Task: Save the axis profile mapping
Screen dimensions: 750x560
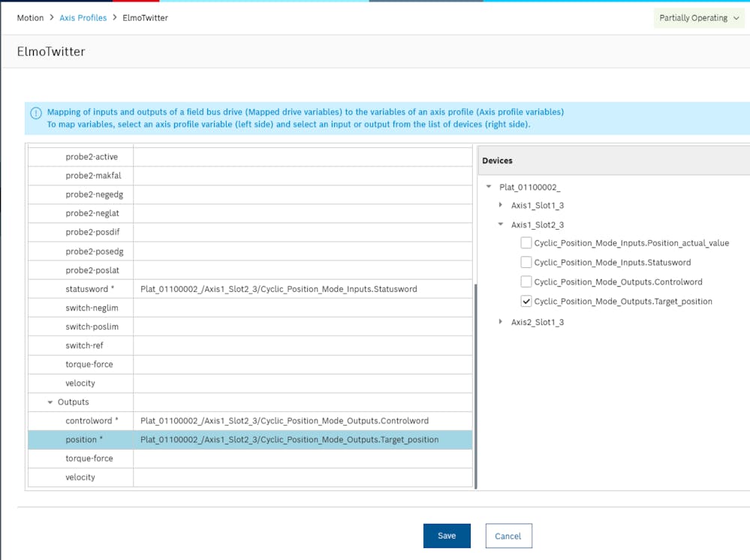Action: click(x=447, y=536)
